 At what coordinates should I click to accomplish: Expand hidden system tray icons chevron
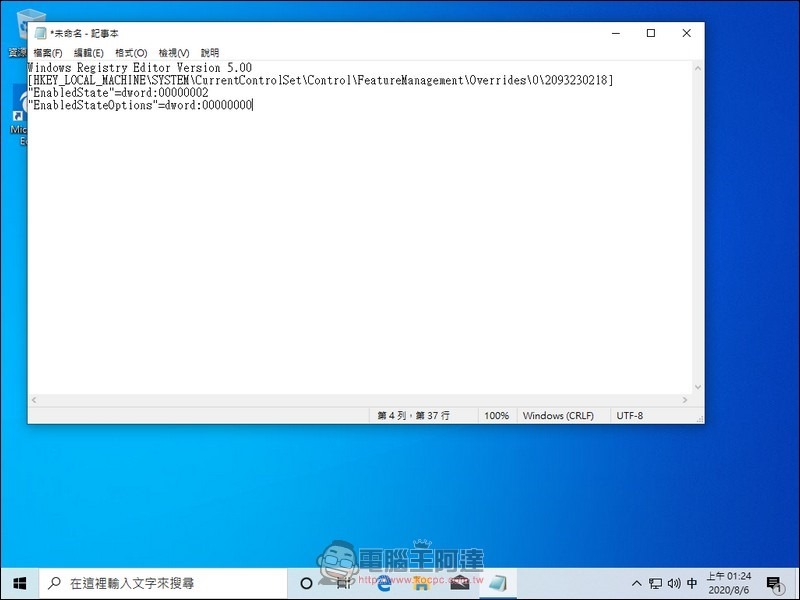(x=636, y=583)
